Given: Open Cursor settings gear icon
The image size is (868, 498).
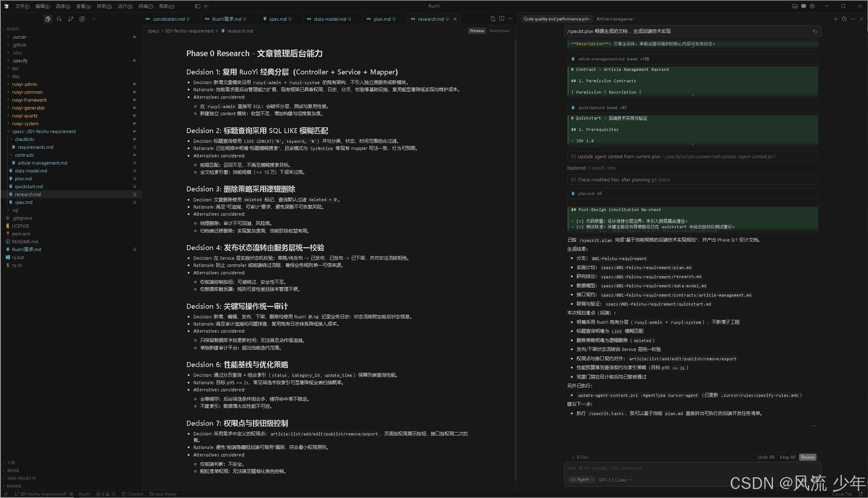Looking at the screenshot, I should [812, 6].
